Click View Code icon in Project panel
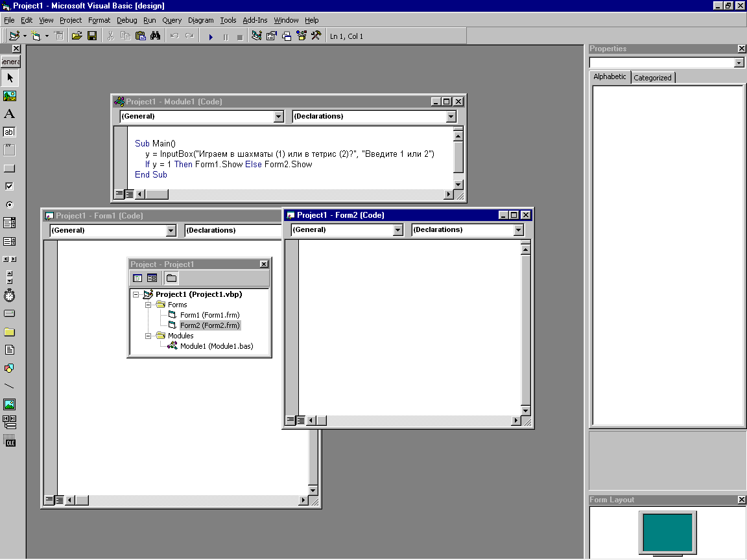This screenshot has height=560, width=747. pyautogui.click(x=137, y=278)
